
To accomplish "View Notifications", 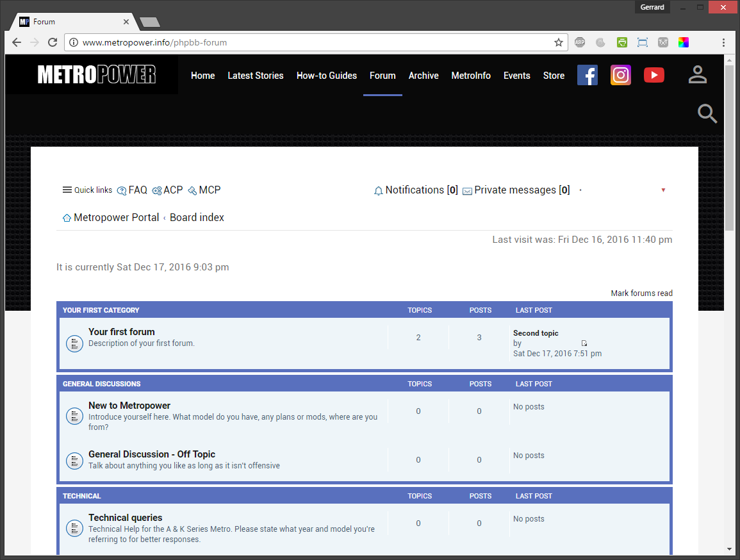I will [416, 190].
